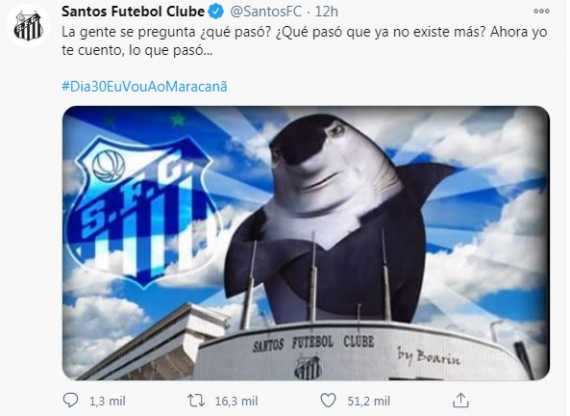Open the shark image attachment

tap(306, 243)
